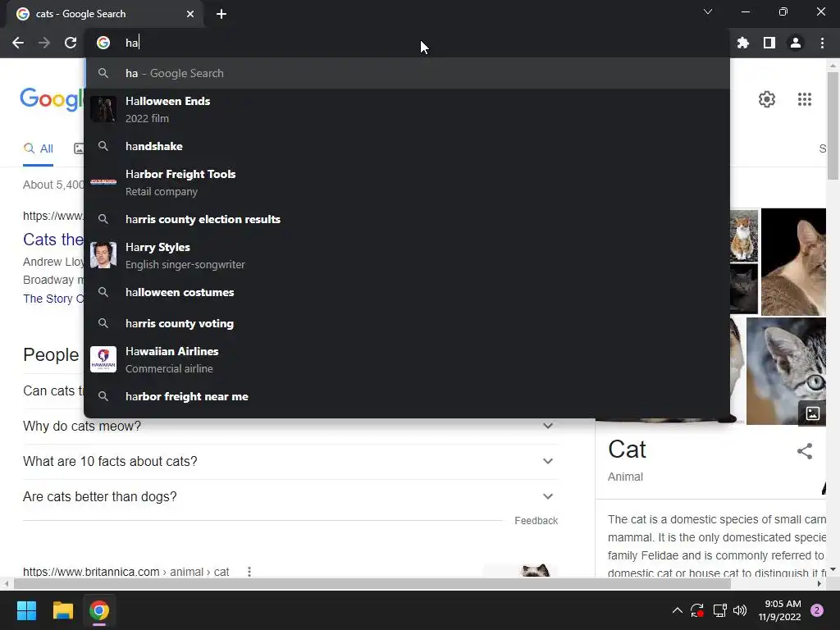Screen dimensions: 840x630
Task: Switch to the All results tab
Action: [38, 149]
